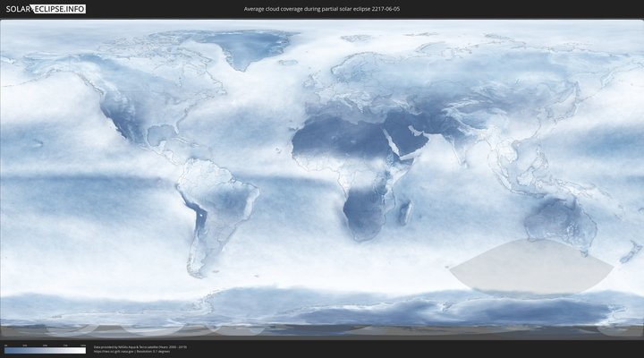Viewport: 644px width, 358px height.
Task: Click the average cloud coverage title text
Action: [322, 9]
